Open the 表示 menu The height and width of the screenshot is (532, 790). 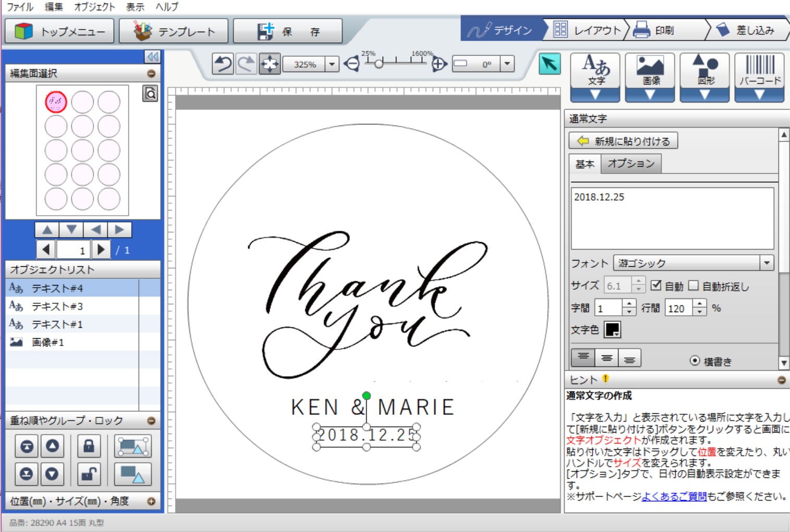tap(135, 7)
